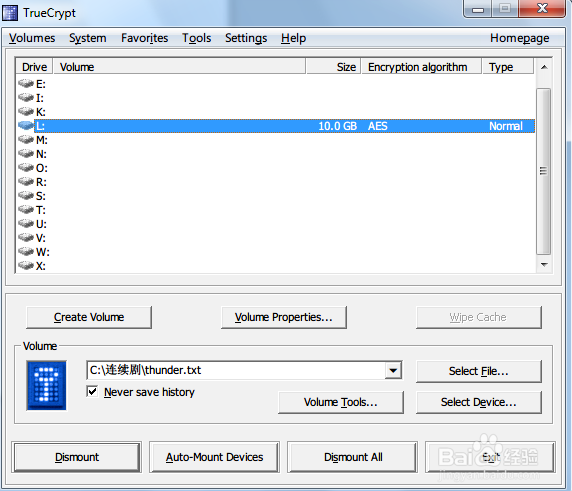The image size is (572, 491).
Task: Click the T: drive icon
Action: point(26,209)
